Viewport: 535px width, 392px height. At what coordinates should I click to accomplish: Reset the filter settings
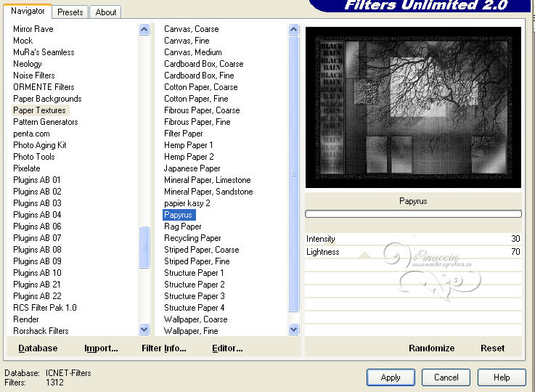(492, 348)
